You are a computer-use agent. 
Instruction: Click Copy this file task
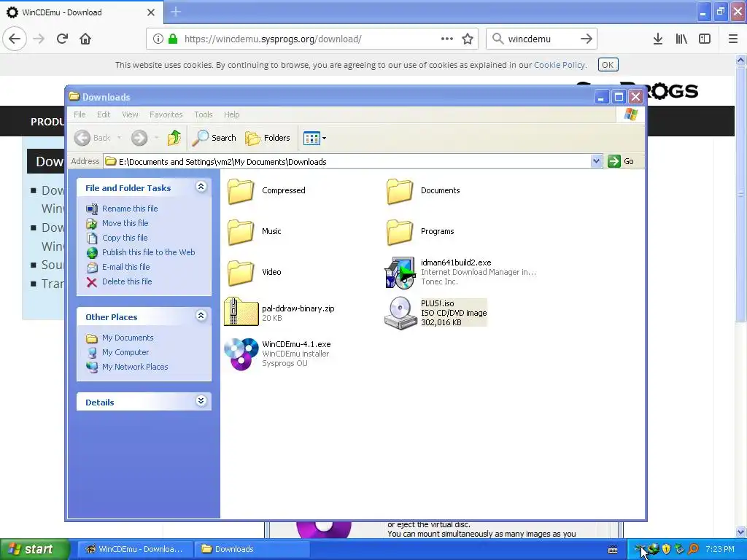tap(125, 238)
